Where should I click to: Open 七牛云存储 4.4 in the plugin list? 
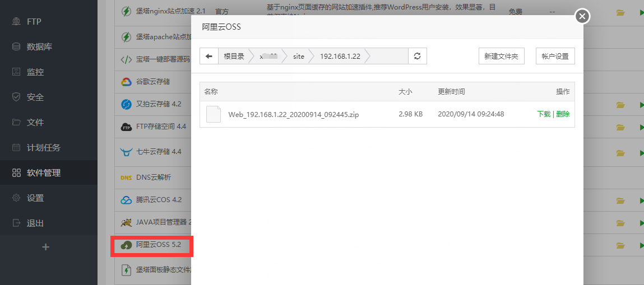159,152
